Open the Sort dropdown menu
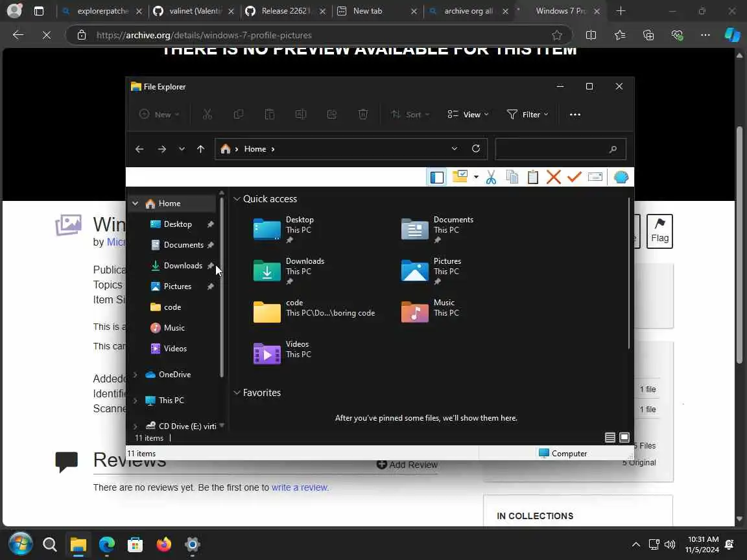Screen dimensions: 747x560 pos(410,114)
